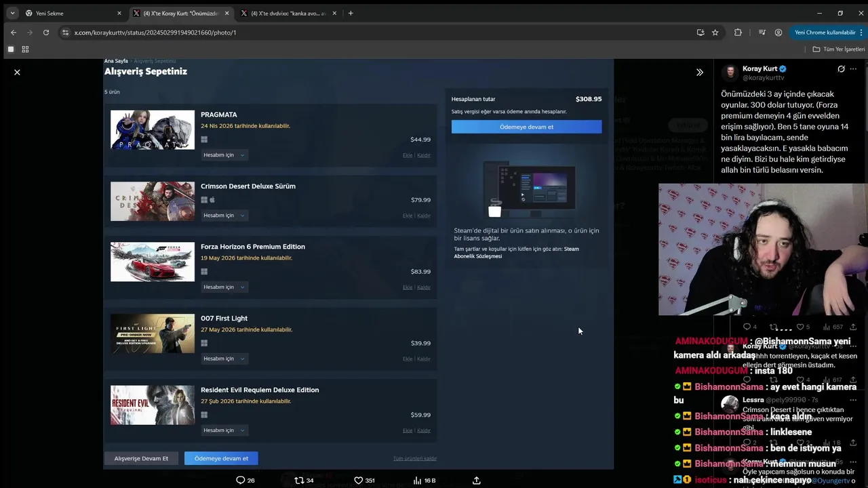Click the browser address bar URL
This screenshot has width=868, height=488.
155,33
